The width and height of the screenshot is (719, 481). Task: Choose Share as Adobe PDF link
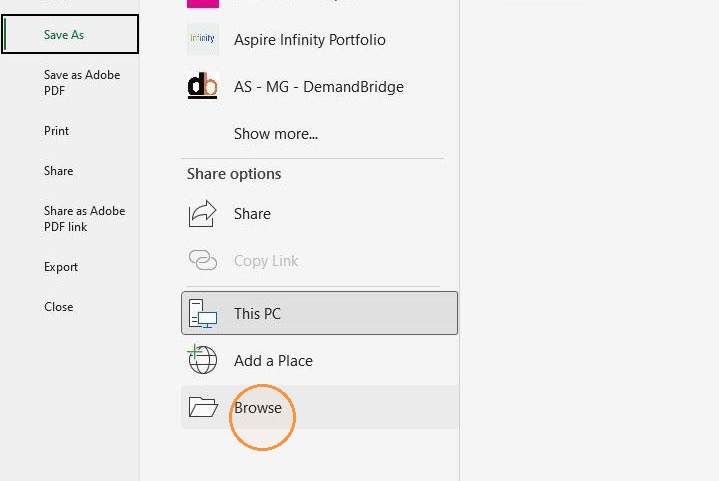click(84, 219)
